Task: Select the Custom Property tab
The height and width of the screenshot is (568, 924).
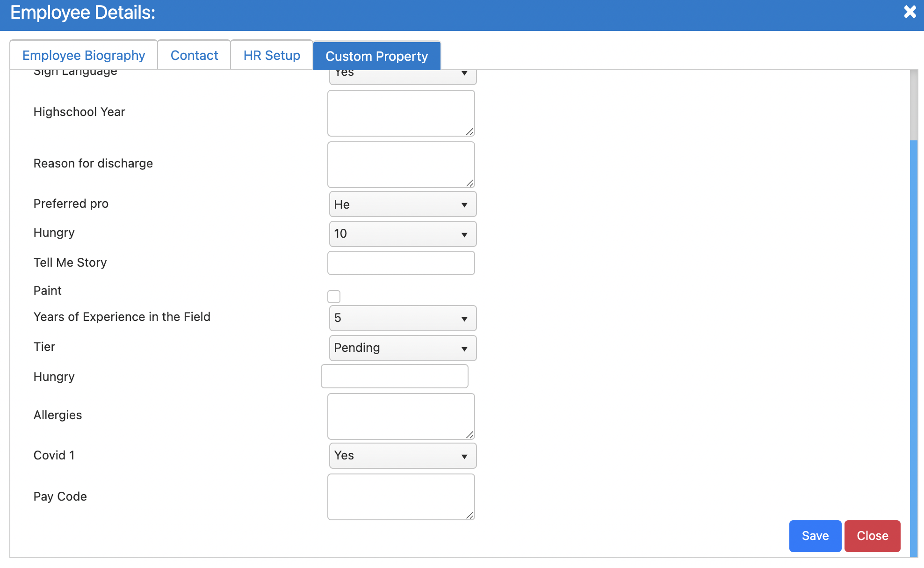Action: coord(376,57)
